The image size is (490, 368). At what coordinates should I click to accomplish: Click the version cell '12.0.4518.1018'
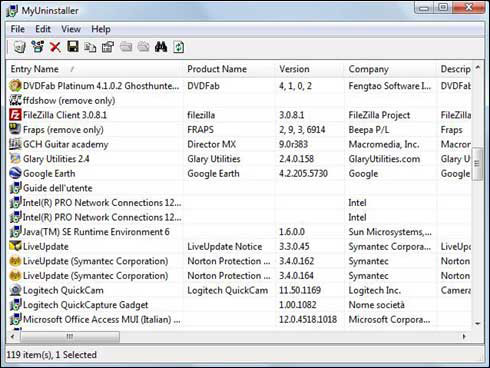[308, 319]
